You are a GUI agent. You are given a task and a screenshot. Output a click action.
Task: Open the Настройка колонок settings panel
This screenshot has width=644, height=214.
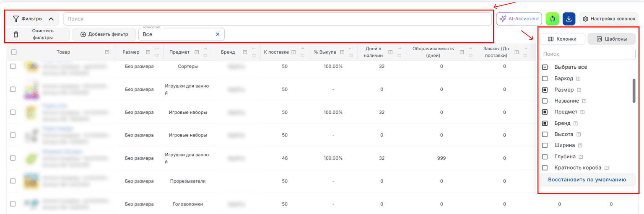609,19
